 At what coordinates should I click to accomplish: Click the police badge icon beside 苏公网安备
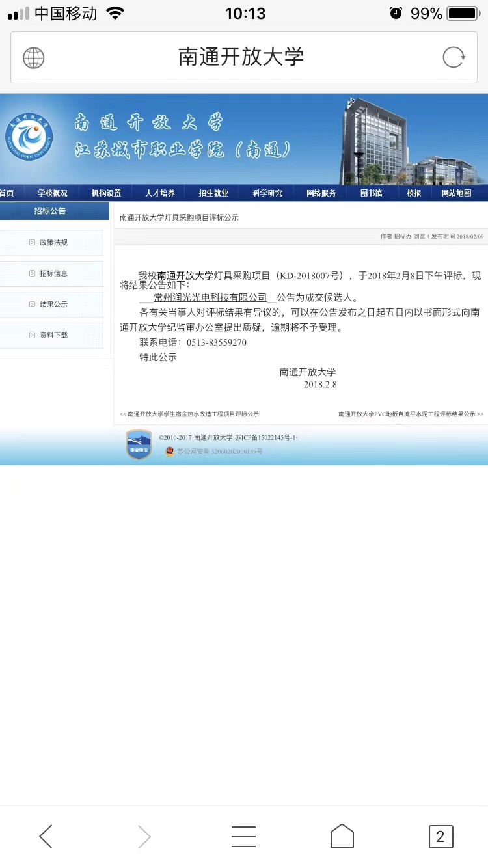pyautogui.click(x=170, y=451)
